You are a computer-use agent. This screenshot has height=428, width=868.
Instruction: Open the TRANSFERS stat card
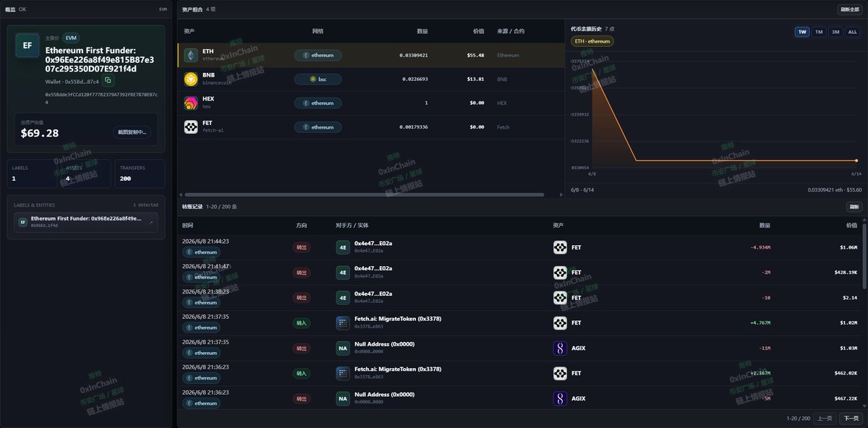[x=140, y=174]
